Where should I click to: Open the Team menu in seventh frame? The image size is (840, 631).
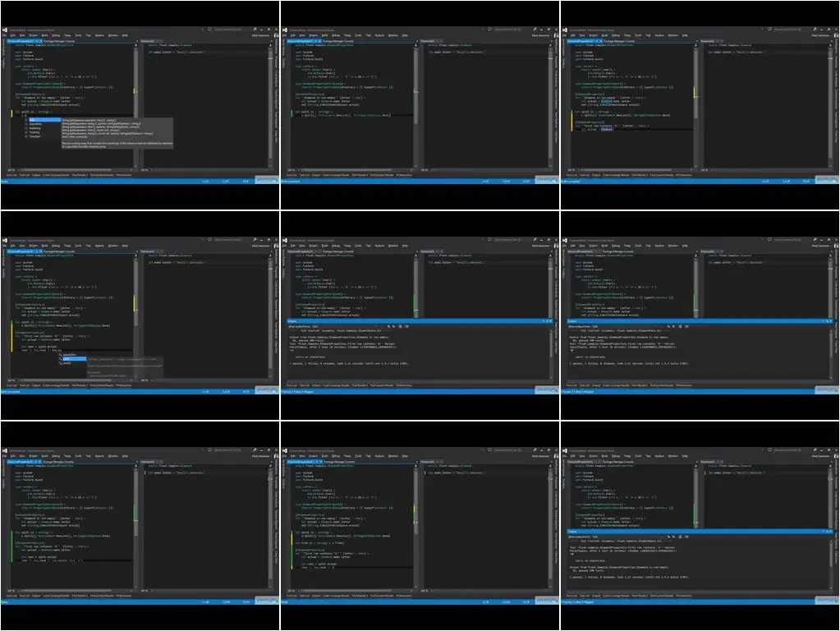(67, 456)
